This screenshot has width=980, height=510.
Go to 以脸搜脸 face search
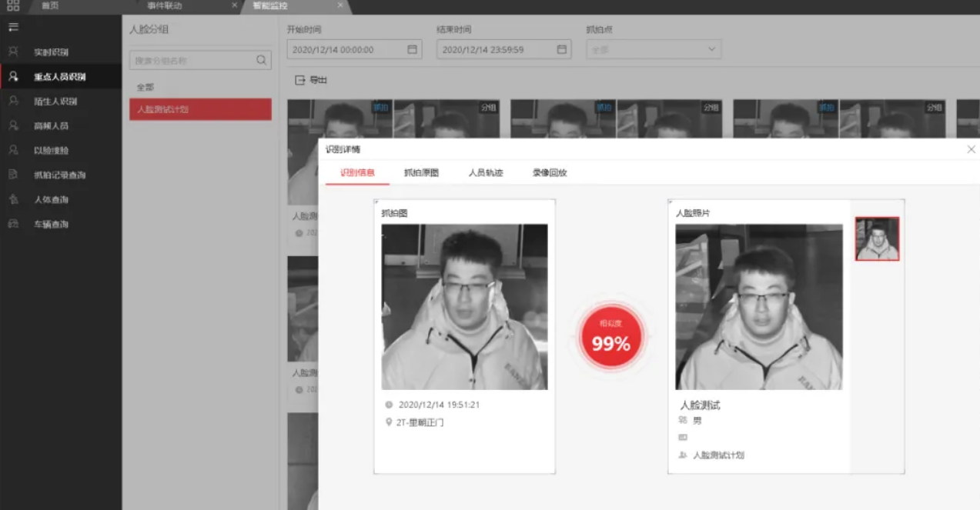[x=51, y=151]
